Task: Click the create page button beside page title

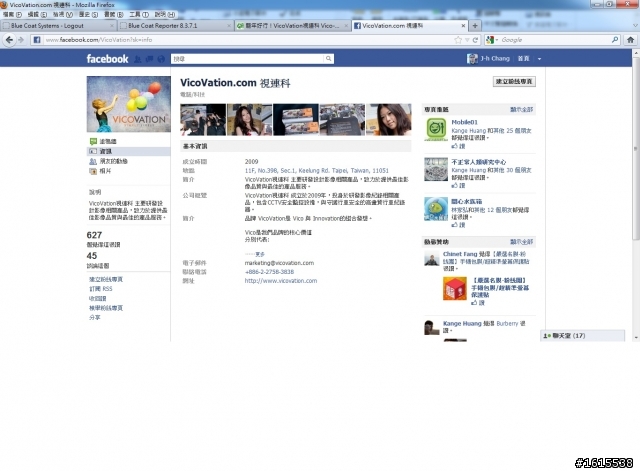Action: coord(514,82)
